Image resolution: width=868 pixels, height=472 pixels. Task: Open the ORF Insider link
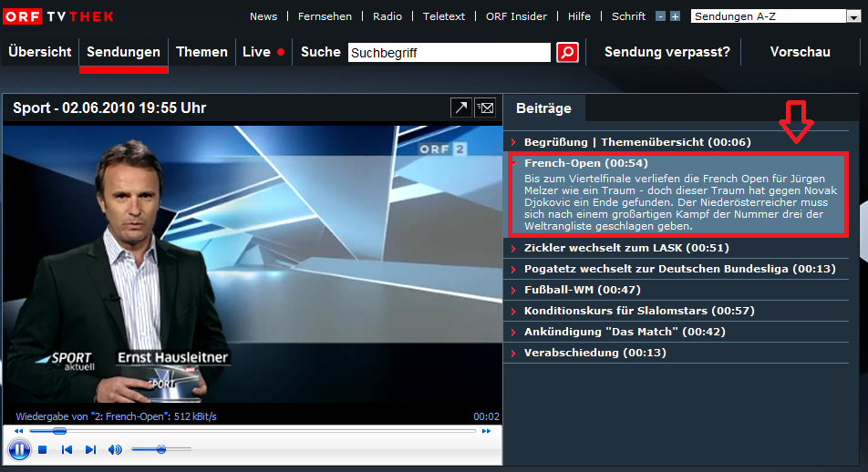[516, 16]
